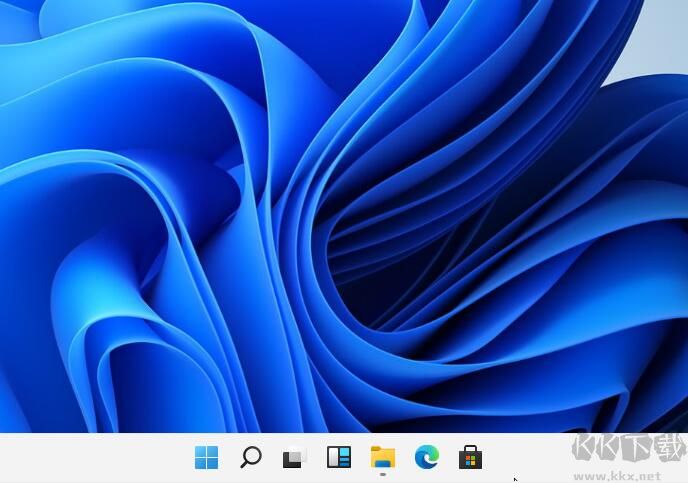
Task: Click the blue-green swirl browser icon
Action: click(x=427, y=458)
